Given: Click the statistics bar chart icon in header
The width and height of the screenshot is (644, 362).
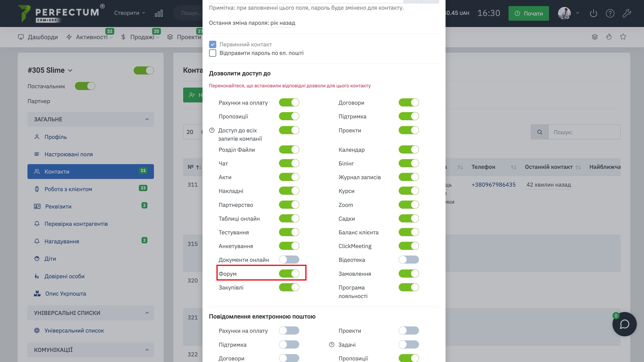Looking at the screenshot, I should [159, 13].
